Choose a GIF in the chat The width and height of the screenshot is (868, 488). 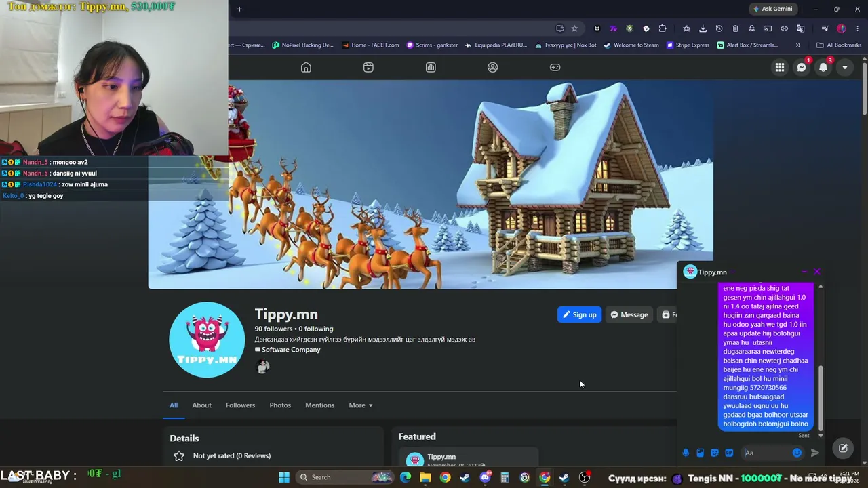pos(729,453)
